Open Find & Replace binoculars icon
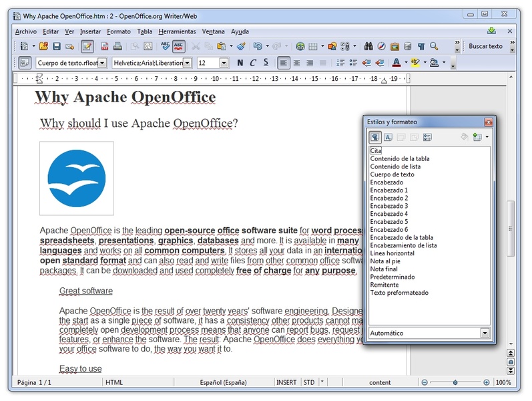Viewport: 532px width, 401px height. [x=368, y=46]
